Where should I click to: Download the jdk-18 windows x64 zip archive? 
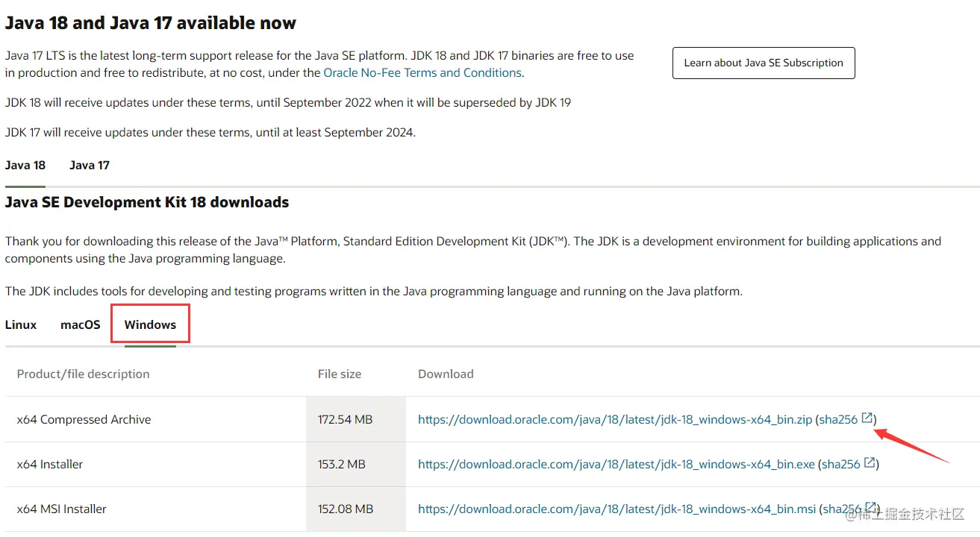pos(614,420)
